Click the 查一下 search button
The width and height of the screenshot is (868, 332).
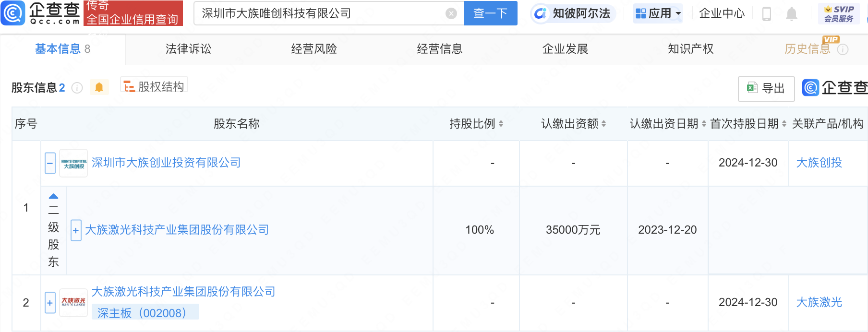pyautogui.click(x=490, y=13)
